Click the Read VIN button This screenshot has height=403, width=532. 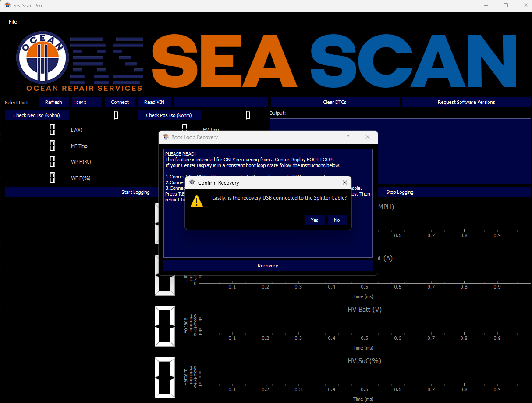tap(154, 102)
